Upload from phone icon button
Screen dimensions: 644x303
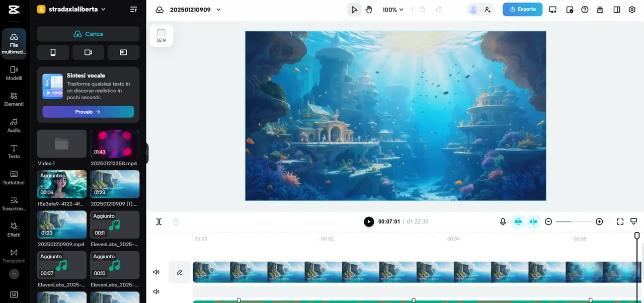[53, 52]
